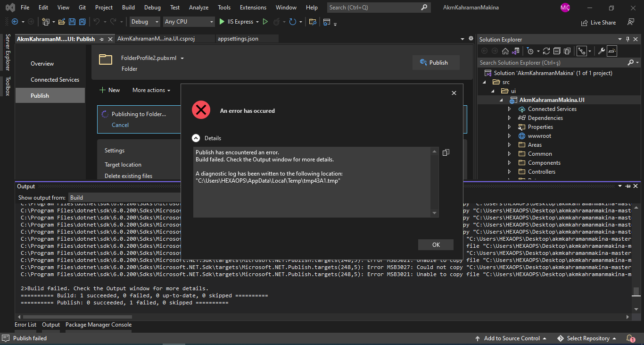The height and width of the screenshot is (345, 644).
Task: Close the error dialog with X
Action: (454, 93)
